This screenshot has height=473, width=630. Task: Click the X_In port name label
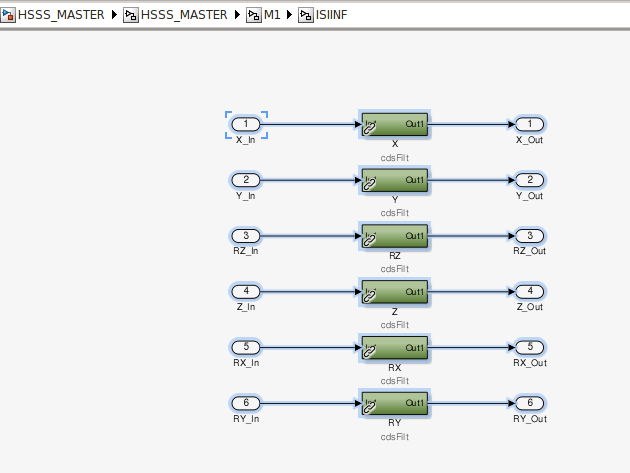tap(245, 140)
